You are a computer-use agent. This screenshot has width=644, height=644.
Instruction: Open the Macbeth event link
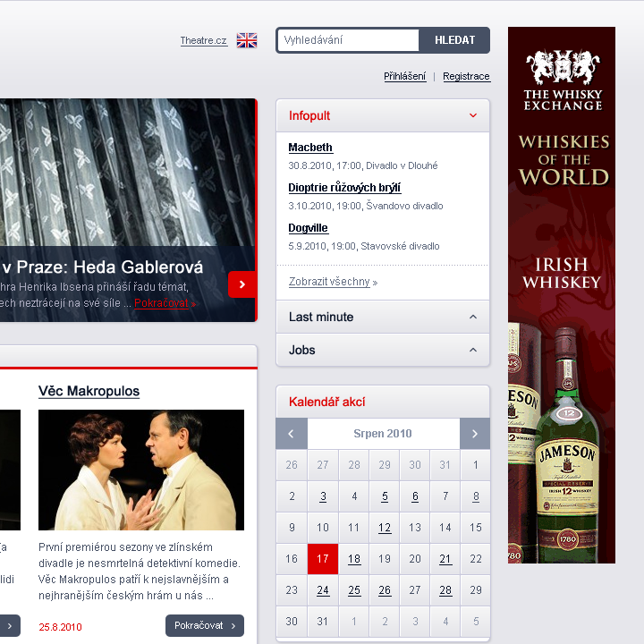pos(310,148)
